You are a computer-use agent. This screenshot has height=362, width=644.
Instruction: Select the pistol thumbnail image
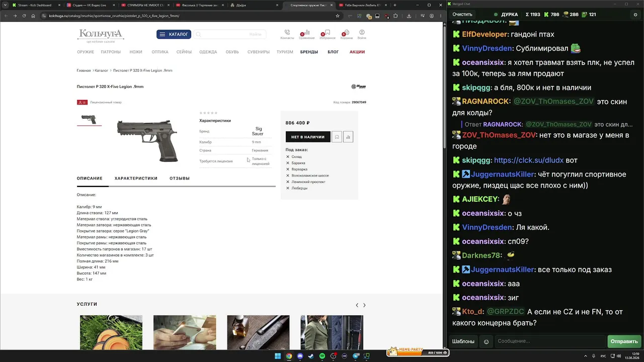coord(89,119)
